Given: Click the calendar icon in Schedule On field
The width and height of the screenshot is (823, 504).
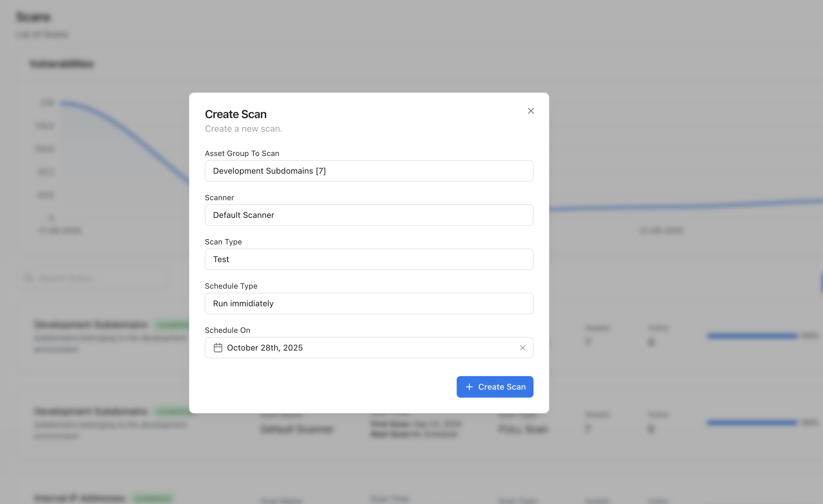Looking at the screenshot, I should click(x=218, y=347).
